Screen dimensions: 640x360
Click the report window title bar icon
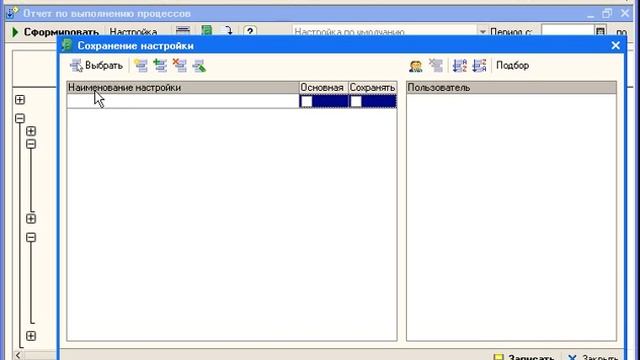[12, 13]
